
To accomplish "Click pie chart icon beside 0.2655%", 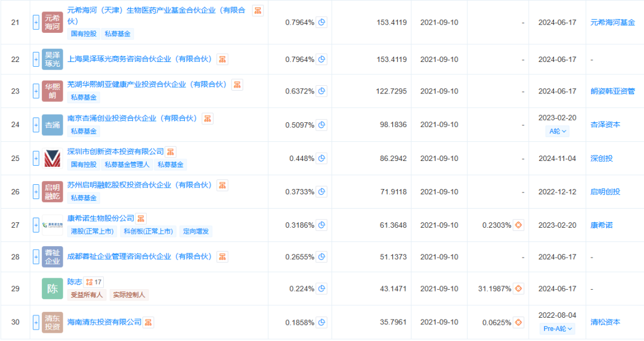I will [x=321, y=257].
